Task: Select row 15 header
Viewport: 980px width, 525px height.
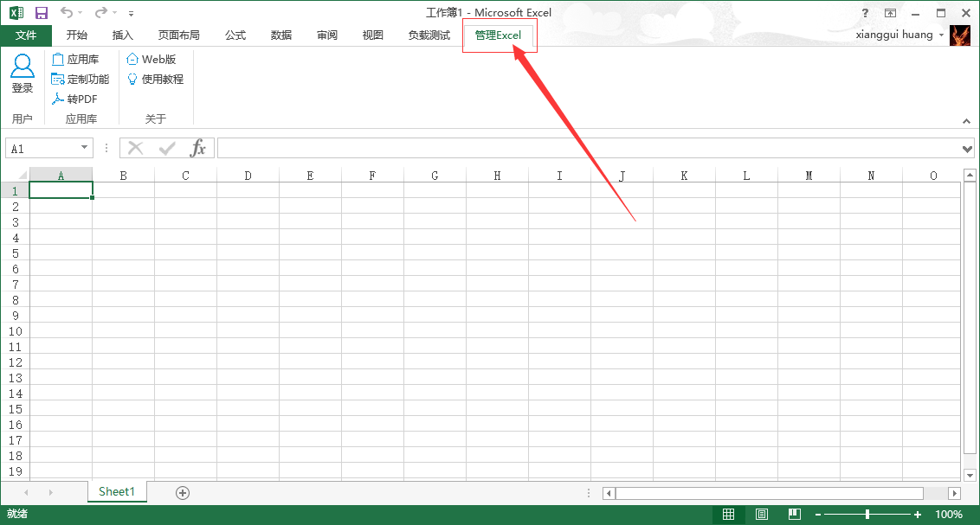Action: [15, 409]
